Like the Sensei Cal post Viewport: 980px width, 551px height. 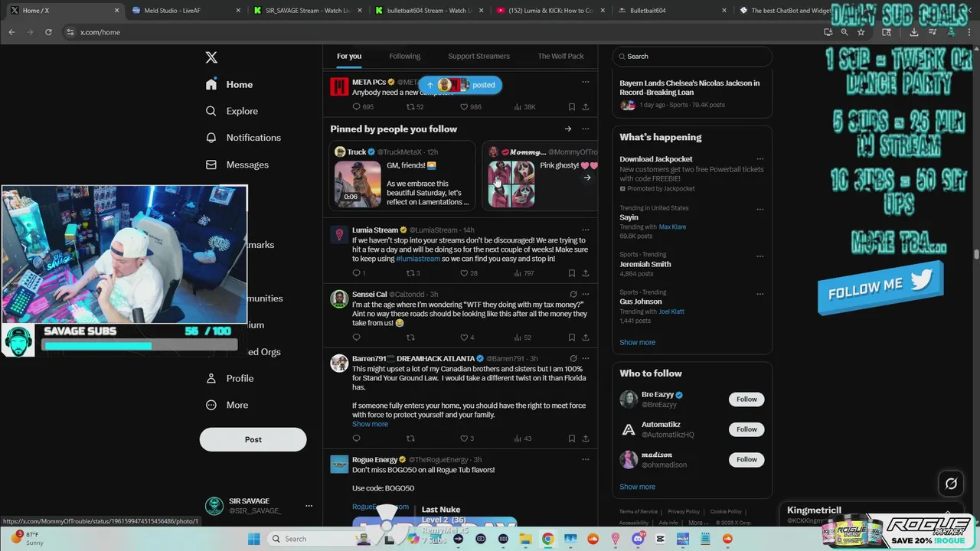pyautogui.click(x=464, y=337)
